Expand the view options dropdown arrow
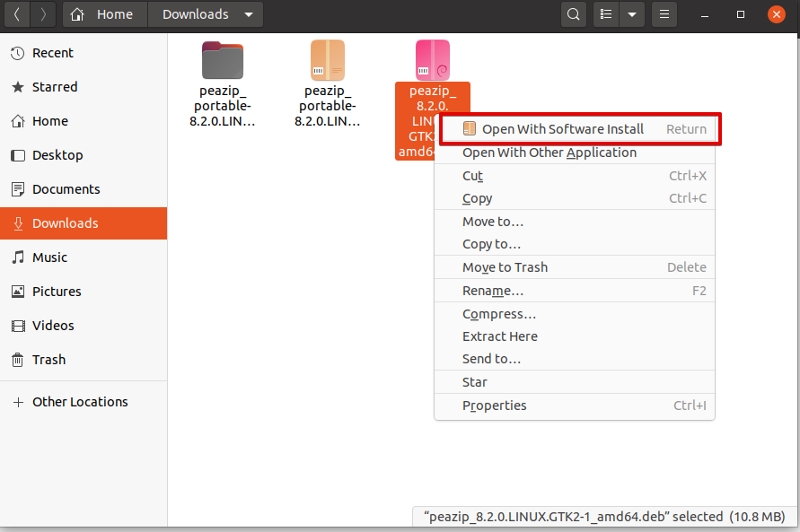The height and width of the screenshot is (532, 800). pos(632,14)
